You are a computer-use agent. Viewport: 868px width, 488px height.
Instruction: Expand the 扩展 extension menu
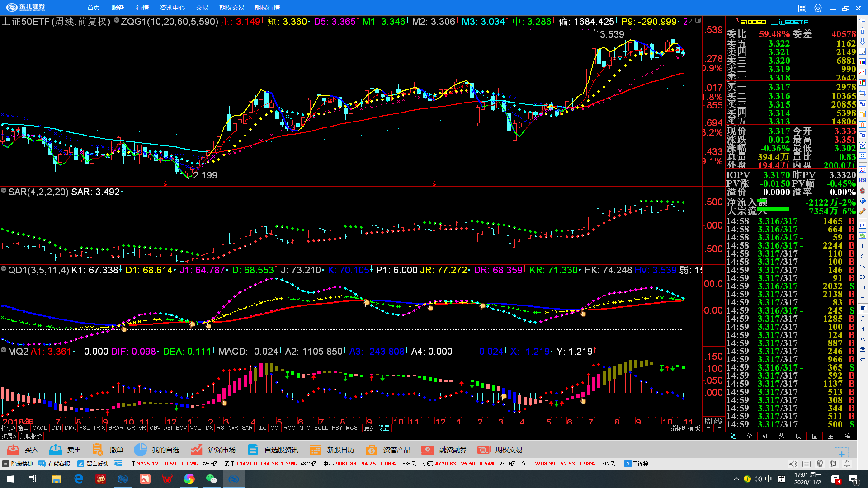pos(9,436)
